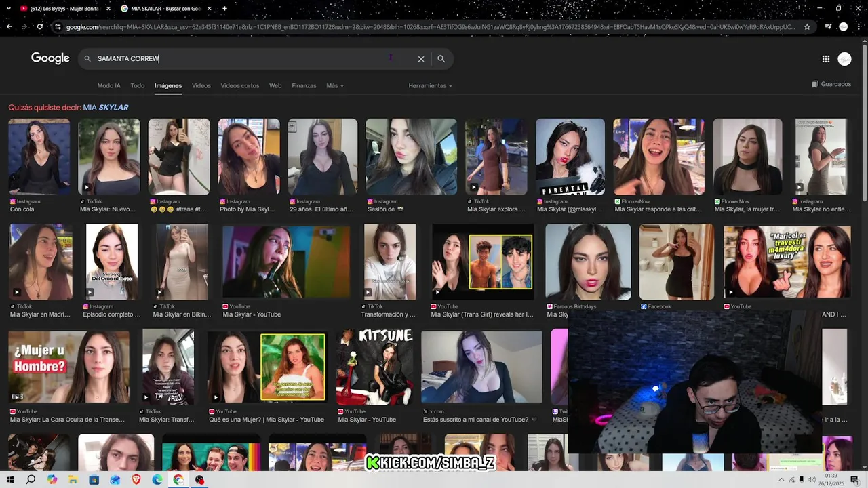Open a new browser tab
This screenshot has width=868, height=488.
point(224,9)
